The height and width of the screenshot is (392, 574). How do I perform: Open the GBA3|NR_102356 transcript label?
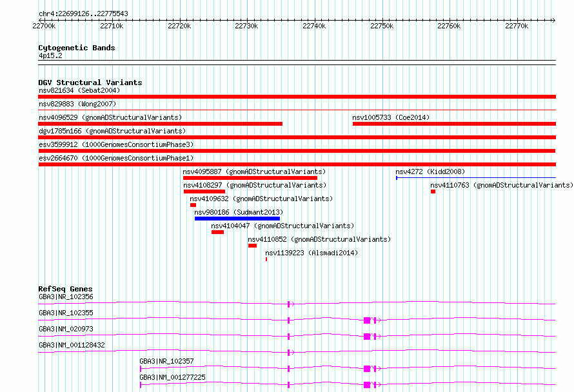click(66, 297)
